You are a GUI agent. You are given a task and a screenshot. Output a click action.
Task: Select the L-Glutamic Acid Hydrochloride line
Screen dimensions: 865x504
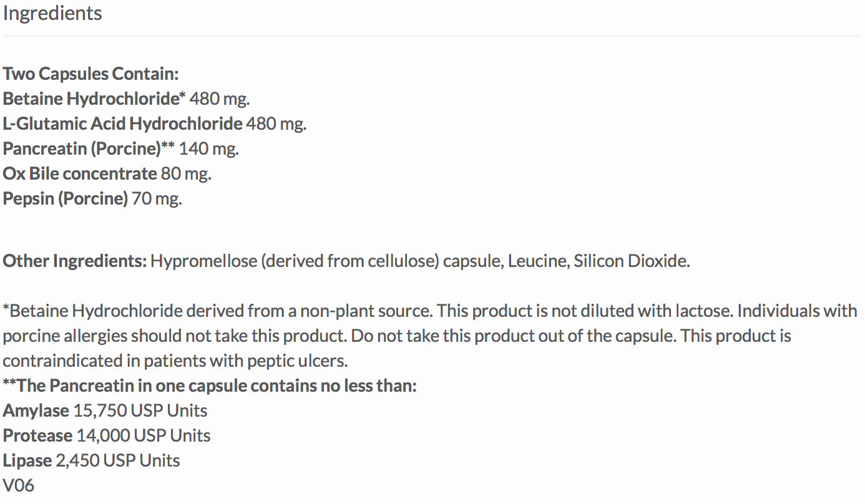(x=155, y=124)
